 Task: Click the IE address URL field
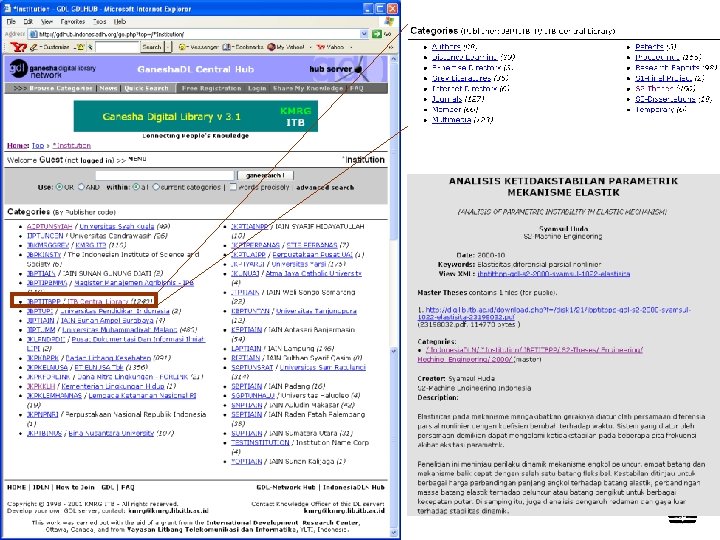(x=199, y=34)
